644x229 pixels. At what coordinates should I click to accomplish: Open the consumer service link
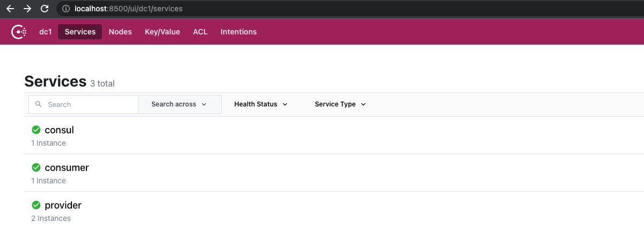click(67, 168)
